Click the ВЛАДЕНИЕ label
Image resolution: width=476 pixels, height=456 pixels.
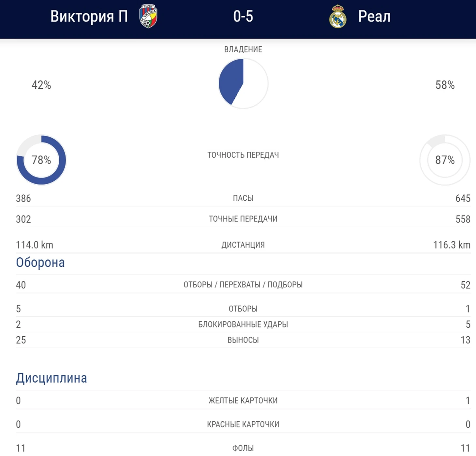(x=243, y=49)
